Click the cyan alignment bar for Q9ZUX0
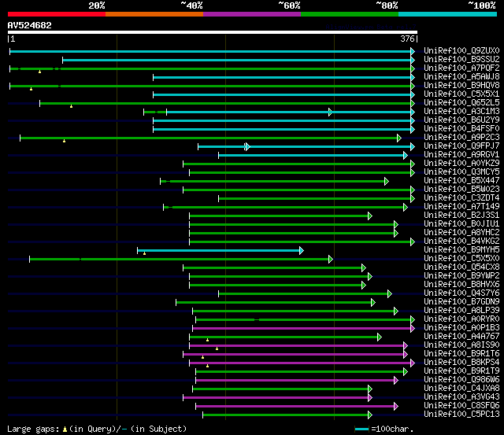 click(x=210, y=51)
